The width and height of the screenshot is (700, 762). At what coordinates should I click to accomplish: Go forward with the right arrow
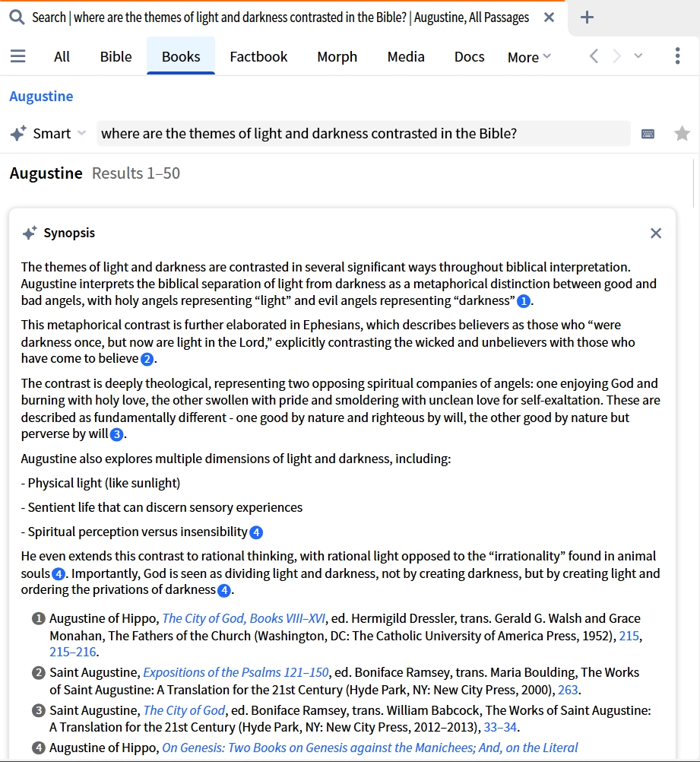point(616,56)
